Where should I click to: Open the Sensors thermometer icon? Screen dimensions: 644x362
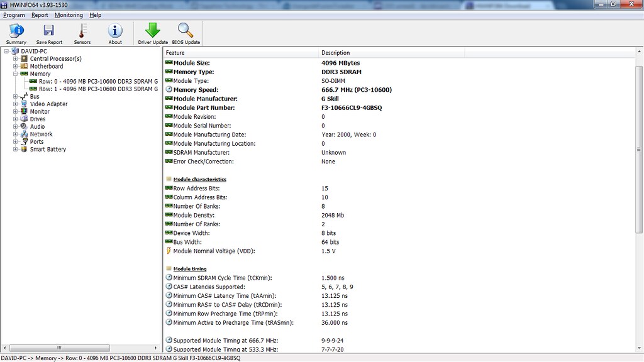pos(82,33)
